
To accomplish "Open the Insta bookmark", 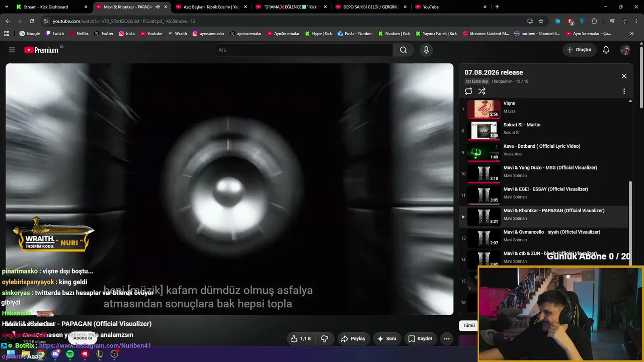I will [127, 34].
